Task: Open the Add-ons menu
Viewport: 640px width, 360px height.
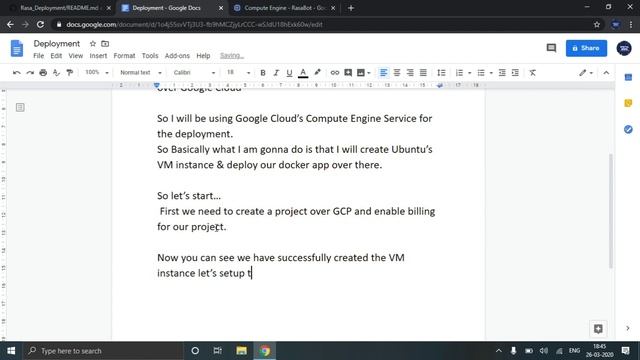Action: tap(177, 56)
